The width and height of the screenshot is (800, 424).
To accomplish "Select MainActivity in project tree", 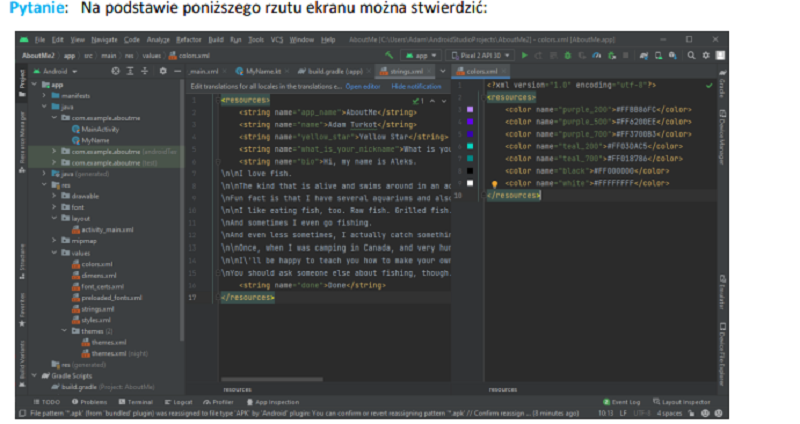I will point(95,129).
